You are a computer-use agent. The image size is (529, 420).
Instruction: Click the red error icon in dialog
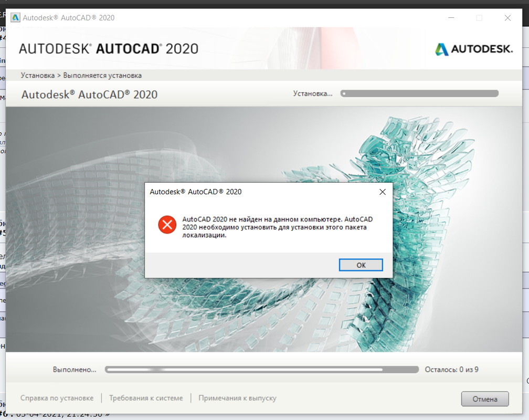[167, 225]
